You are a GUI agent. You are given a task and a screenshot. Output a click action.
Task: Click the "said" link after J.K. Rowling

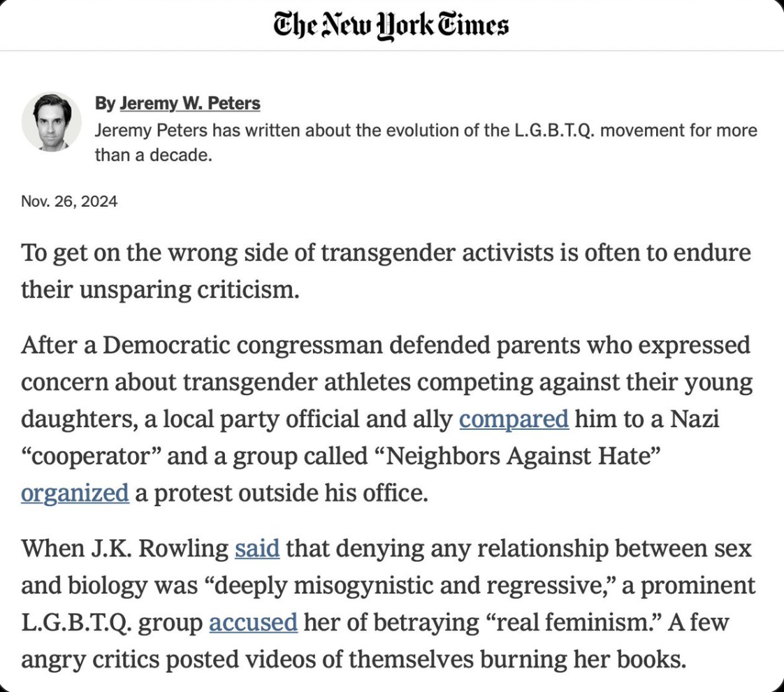[x=257, y=548]
